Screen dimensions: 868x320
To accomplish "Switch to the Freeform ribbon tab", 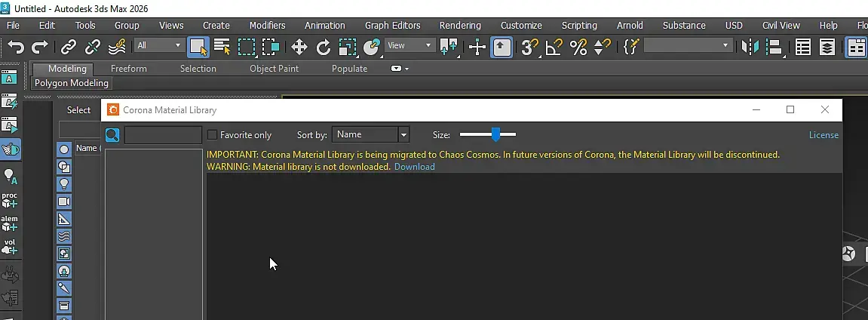I will click(x=129, y=69).
